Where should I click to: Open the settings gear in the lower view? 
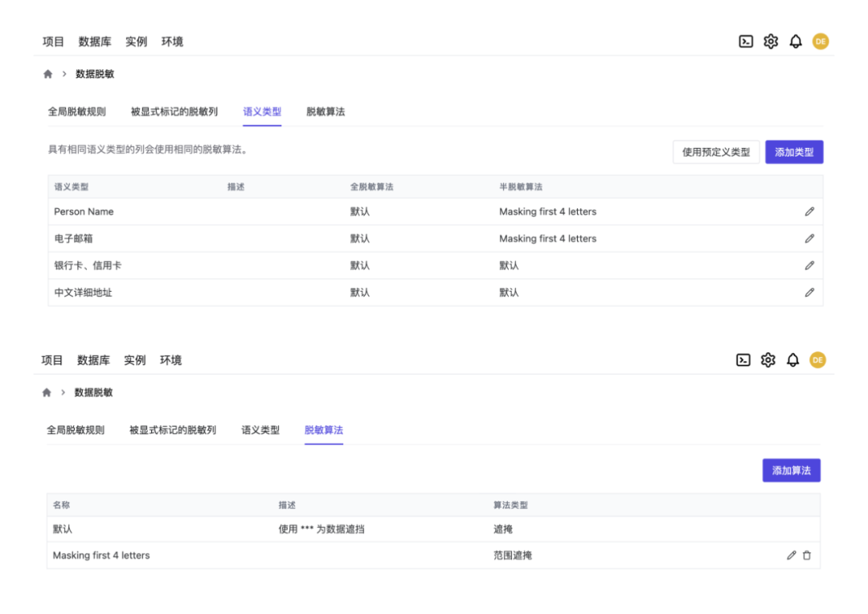[768, 360]
